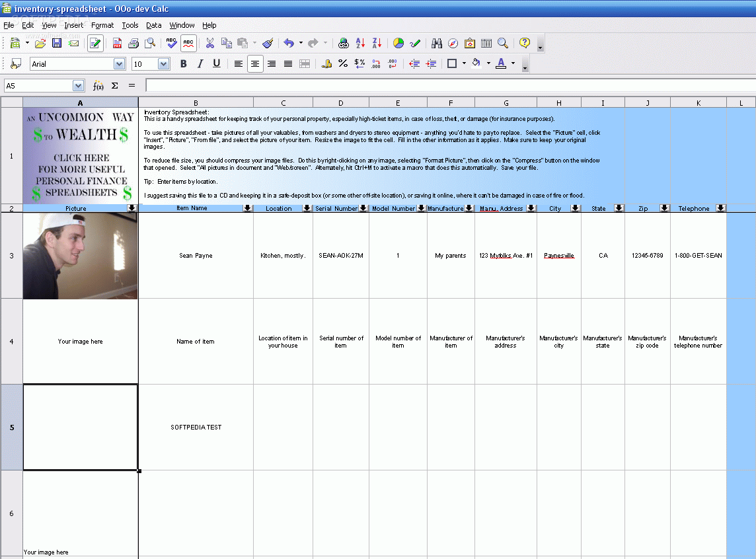Center text horizontally
Image resolution: width=756 pixels, height=559 pixels.
click(x=255, y=63)
